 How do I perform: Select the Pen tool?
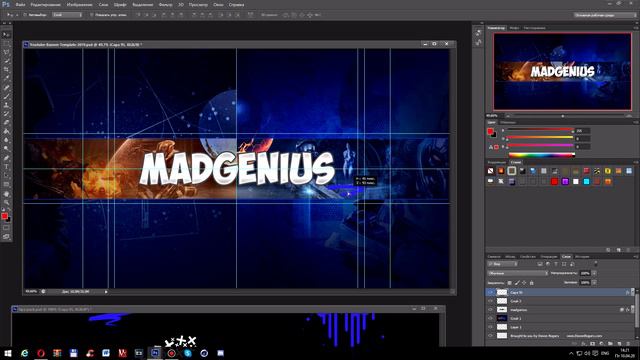click(6, 158)
